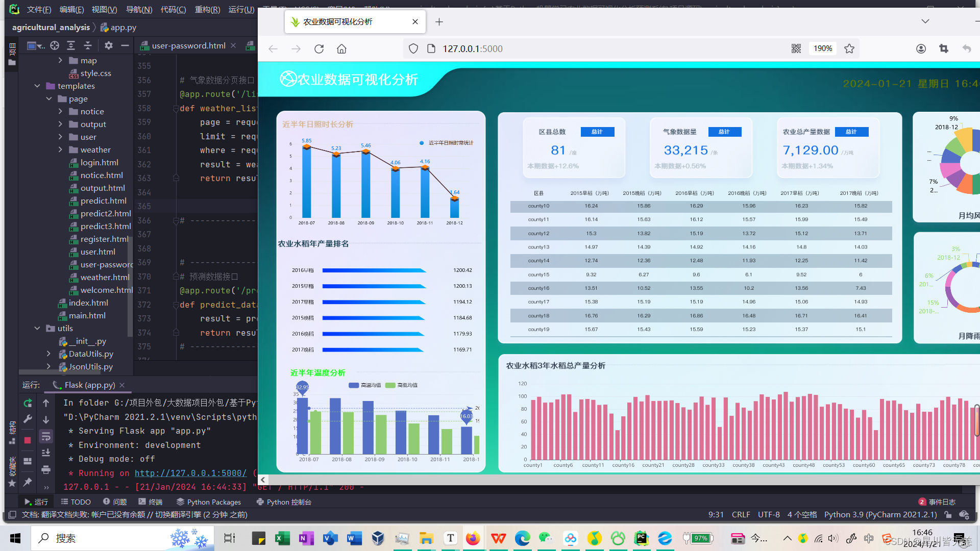Toggle the 低温均值 legend series
The height and width of the screenshot is (551, 980).
tap(402, 385)
